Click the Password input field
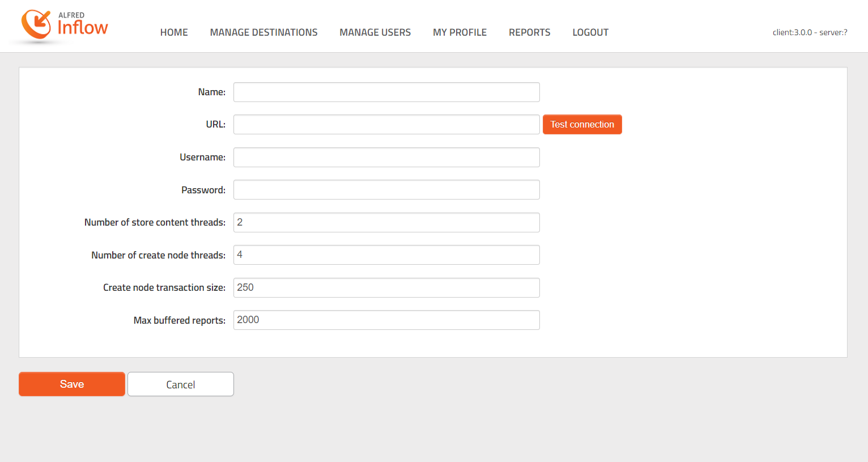This screenshot has height=462, width=868. (386, 190)
